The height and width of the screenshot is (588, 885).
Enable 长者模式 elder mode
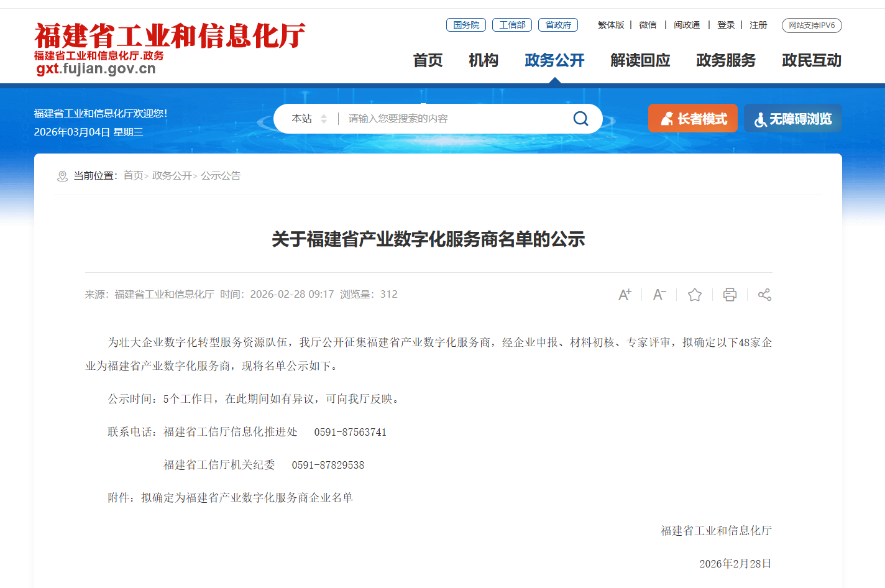(x=692, y=119)
